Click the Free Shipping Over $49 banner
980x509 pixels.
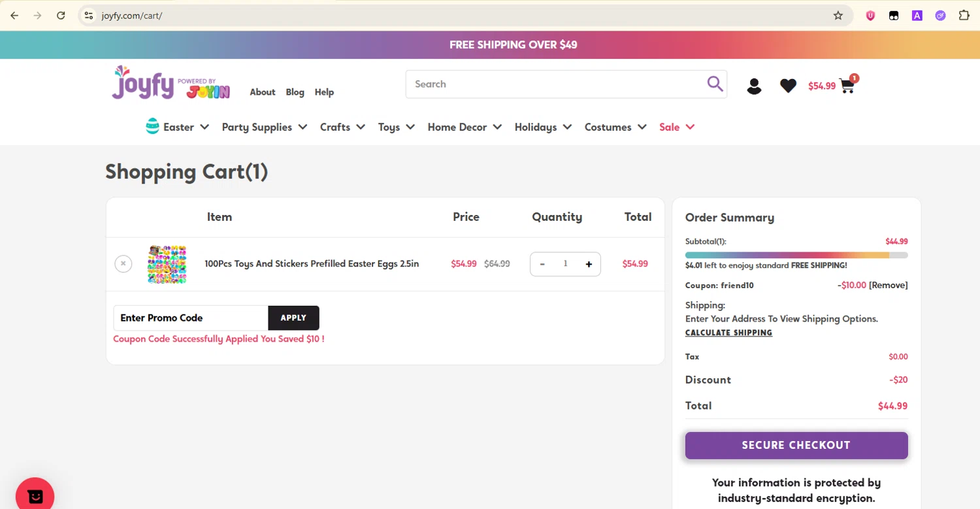click(514, 45)
